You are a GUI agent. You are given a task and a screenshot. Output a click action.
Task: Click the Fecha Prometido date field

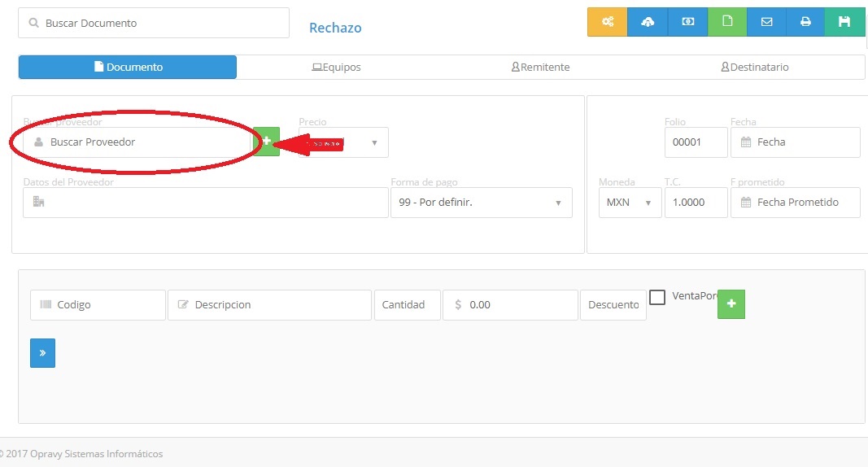click(x=795, y=203)
